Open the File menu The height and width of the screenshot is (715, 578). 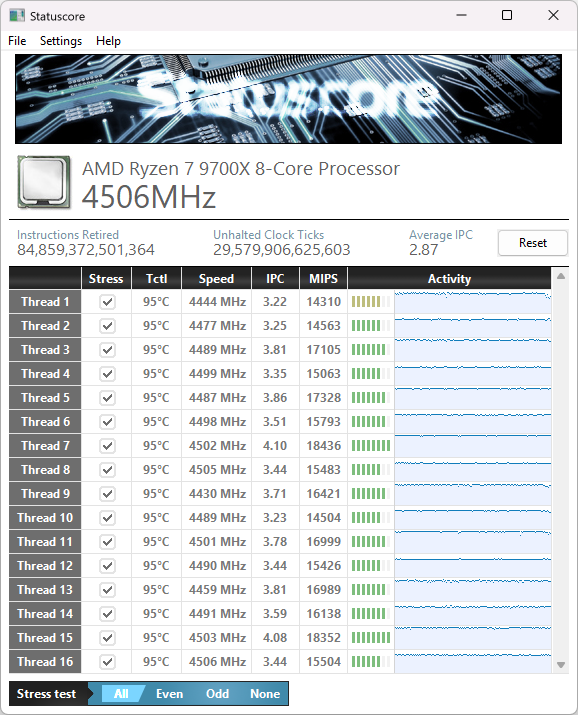(17, 41)
